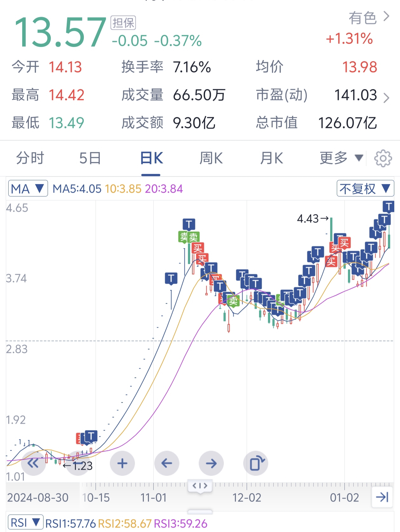
Task: Tap the 12-02 date label
Action: point(247,497)
